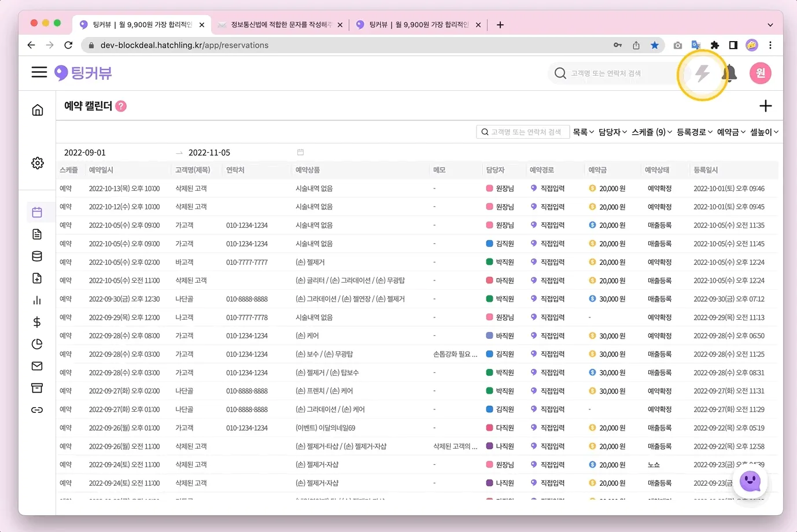Expand the 목록 view dropdown
Image resolution: width=797 pixels, height=532 pixels.
pyautogui.click(x=583, y=132)
